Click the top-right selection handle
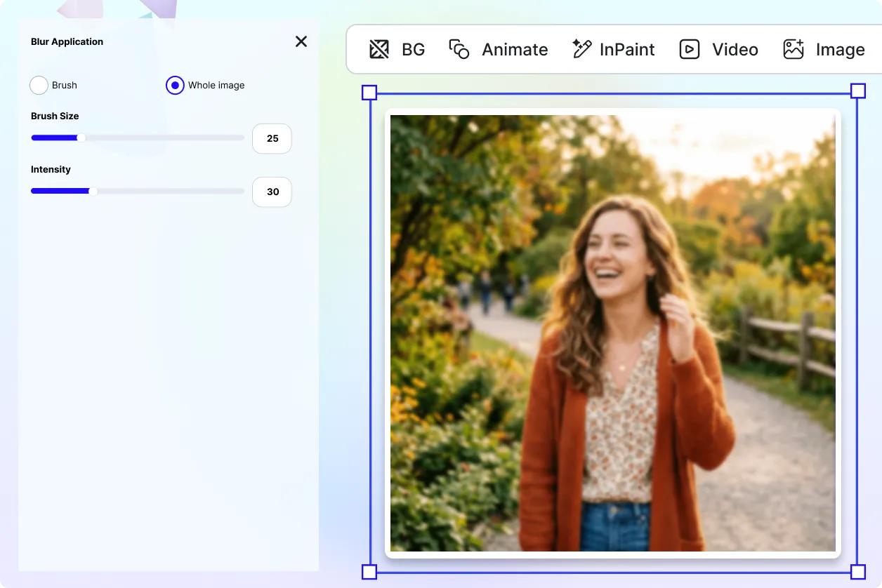The height and width of the screenshot is (588, 882). point(858,91)
